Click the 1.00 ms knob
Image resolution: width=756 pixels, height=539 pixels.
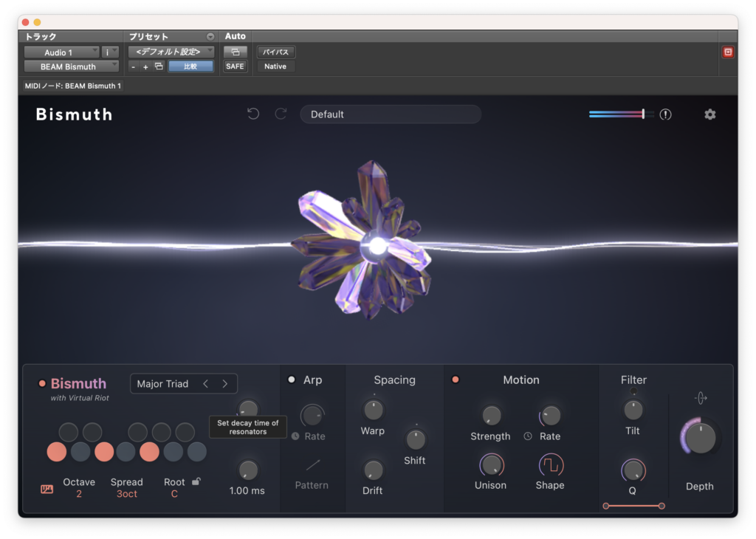(248, 470)
